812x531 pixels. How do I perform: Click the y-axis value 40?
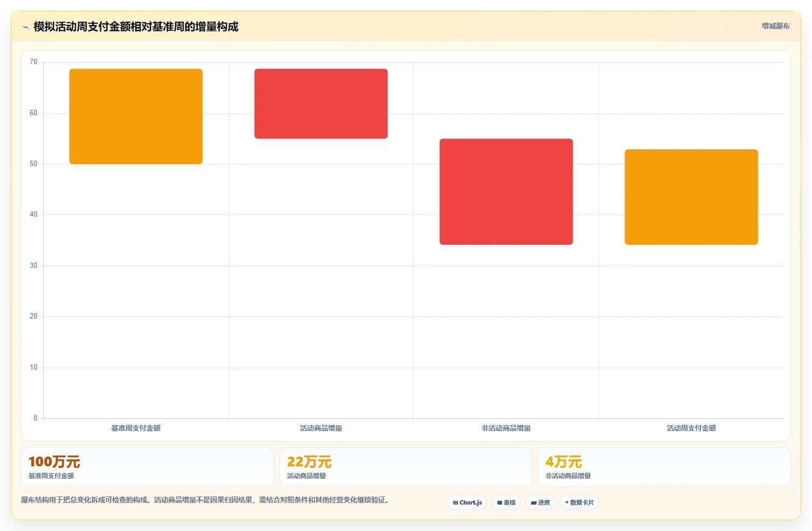pyautogui.click(x=33, y=215)
